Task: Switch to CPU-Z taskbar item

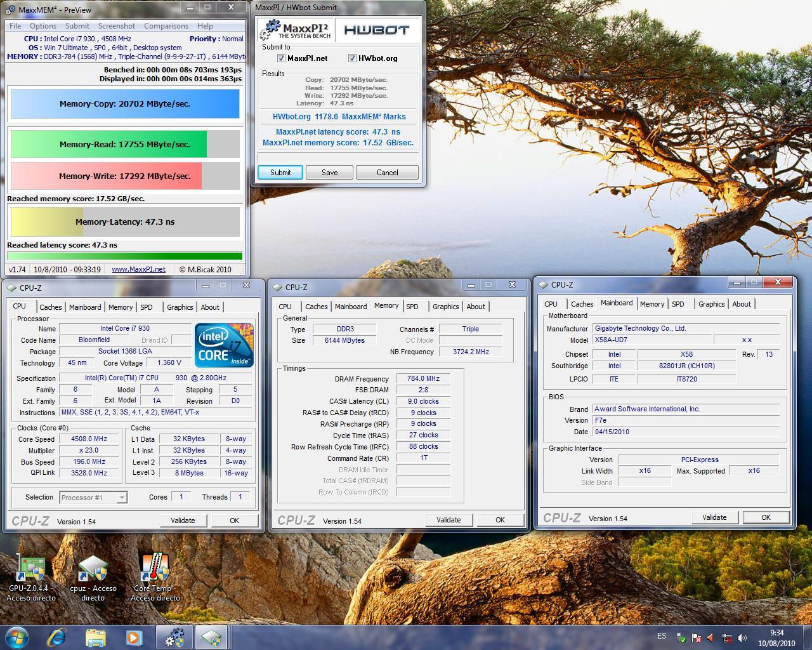Action: tap(211, 637)
